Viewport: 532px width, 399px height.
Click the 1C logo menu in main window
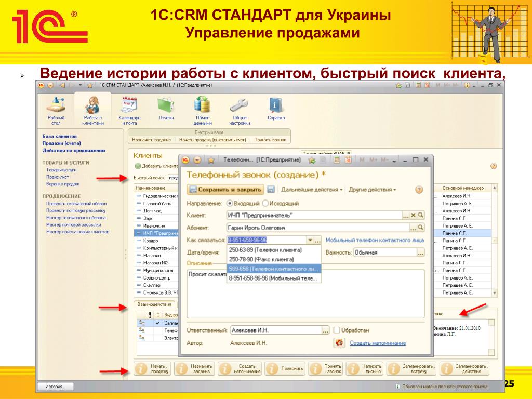[41, 85]
